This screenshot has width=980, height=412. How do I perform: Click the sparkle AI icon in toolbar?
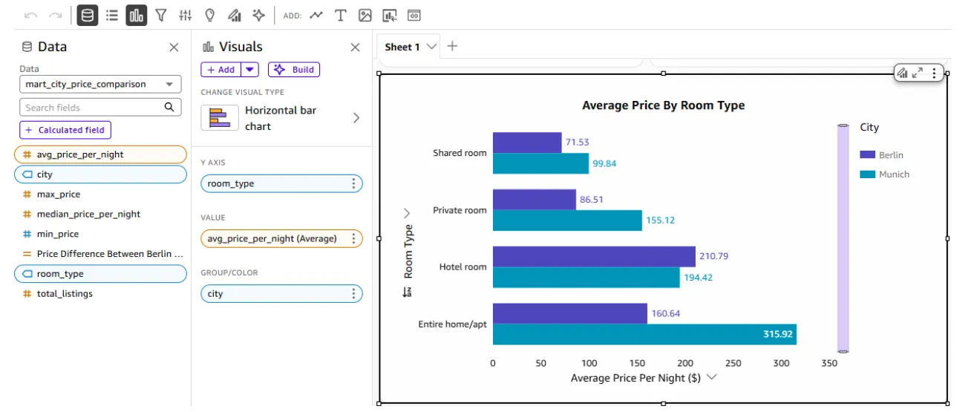pos(258,15)
